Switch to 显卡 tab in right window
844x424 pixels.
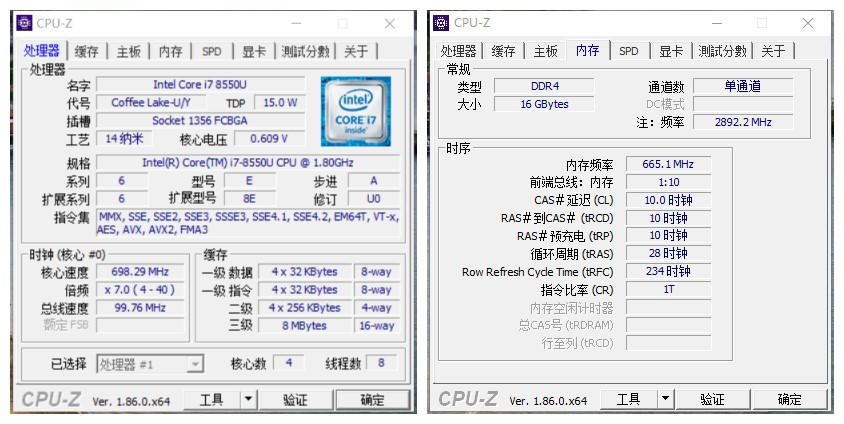[x=671, y=51]
